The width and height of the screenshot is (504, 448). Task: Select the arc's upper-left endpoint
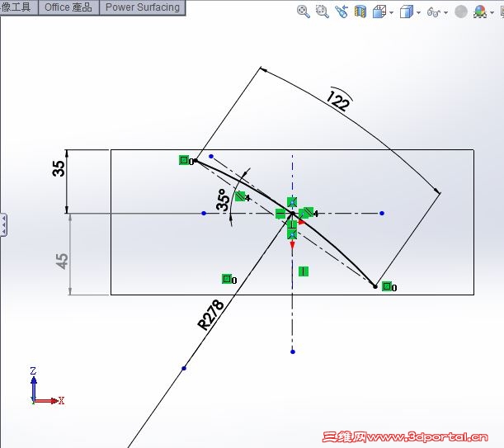click(x=195, y=160)
